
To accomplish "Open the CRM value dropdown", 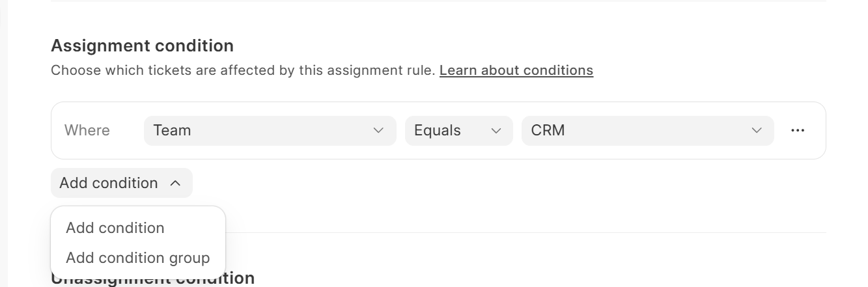I will click(x=647, y=131).
